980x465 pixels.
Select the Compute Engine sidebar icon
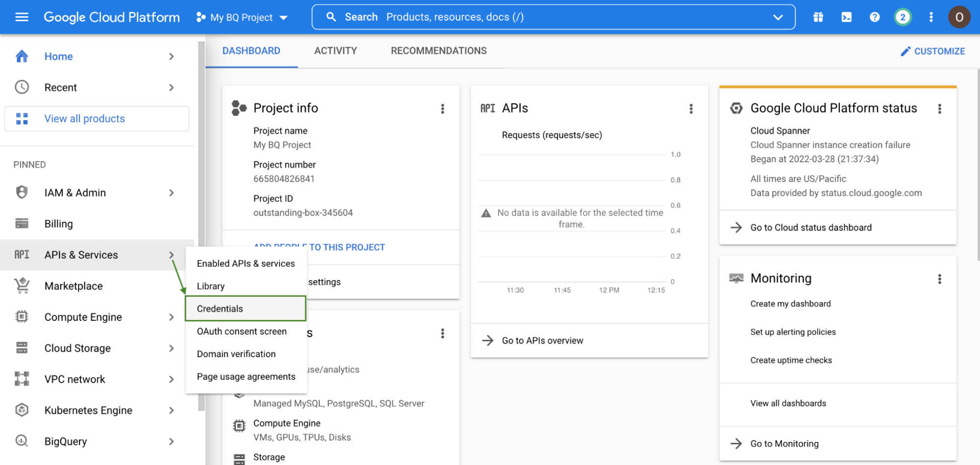tap(22, 317)
